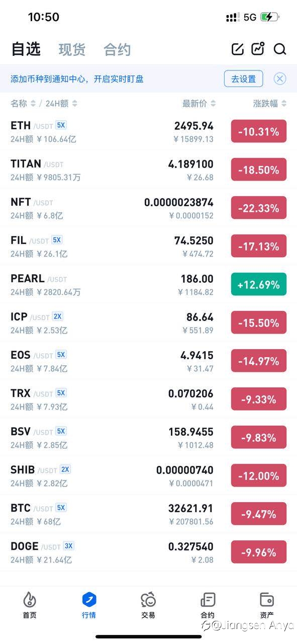
Task: Toggle the ETH -10.31% change badge
Action: [259, 132]
